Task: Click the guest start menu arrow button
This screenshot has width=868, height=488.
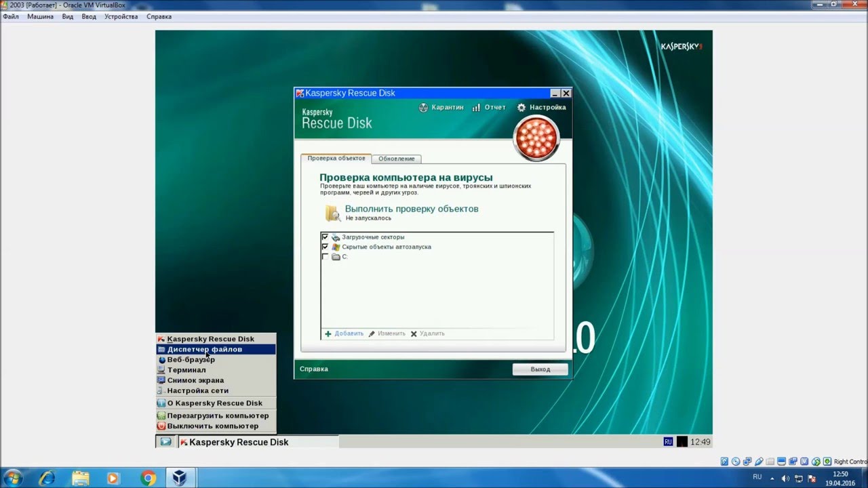Action: pos(165,442)
